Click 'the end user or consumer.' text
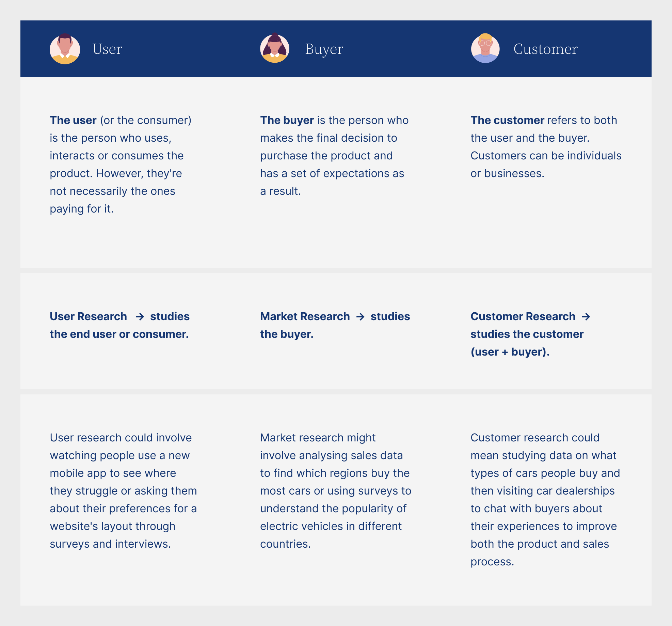This screenshot has width=672, height=626. point(119,334)
